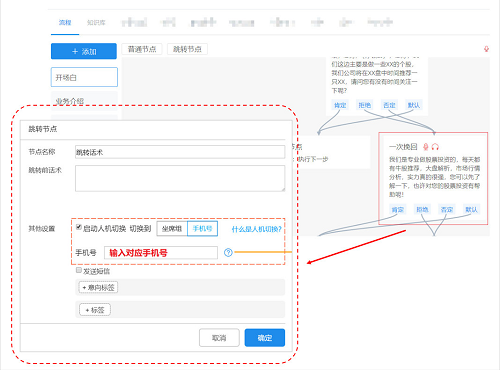Click the question mark icon next to 手机号 field
This screenshot has height=370, width=500.
click(x=228, y=253)
